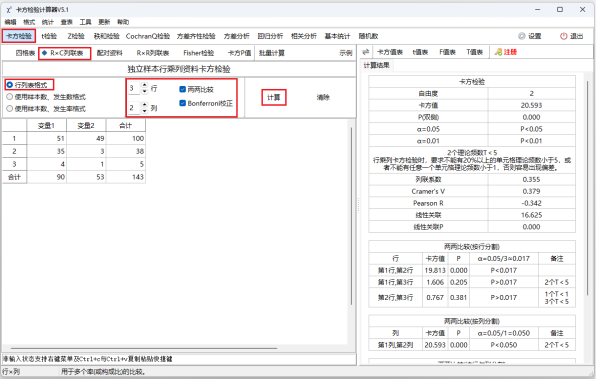Switch to the Z检验 tab

76,36
